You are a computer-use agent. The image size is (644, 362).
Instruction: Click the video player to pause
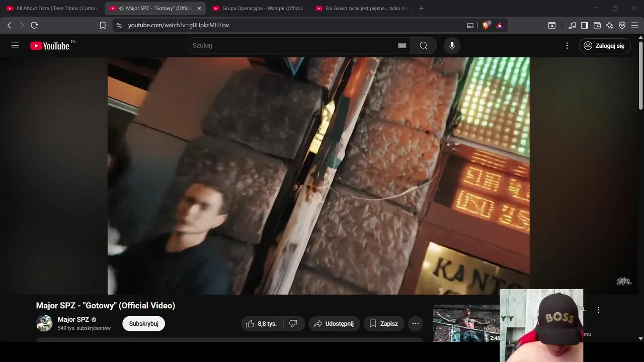pos(318,176)
